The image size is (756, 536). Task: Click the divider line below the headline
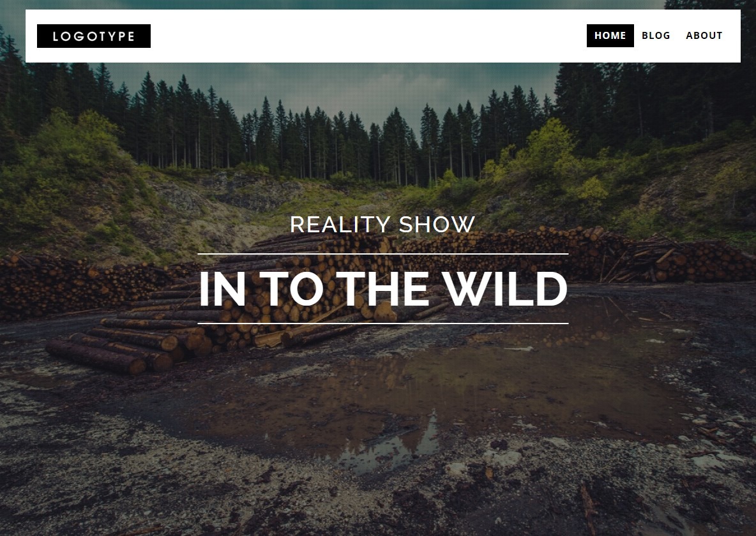click(383, 324)
